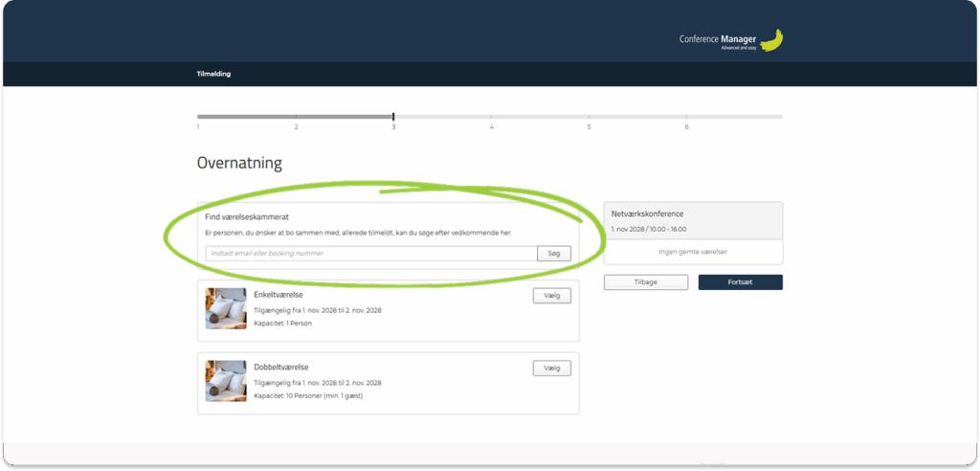Click the Enkeltværelse room thumbnail
This screenshot has width=980, height=471.
click(x=226, y=308)
